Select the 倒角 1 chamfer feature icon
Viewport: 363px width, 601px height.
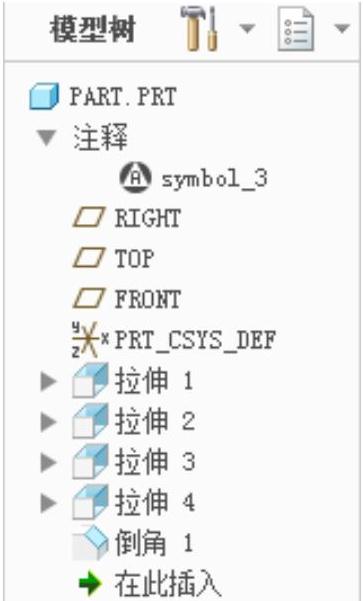click(x=90, y=543)
